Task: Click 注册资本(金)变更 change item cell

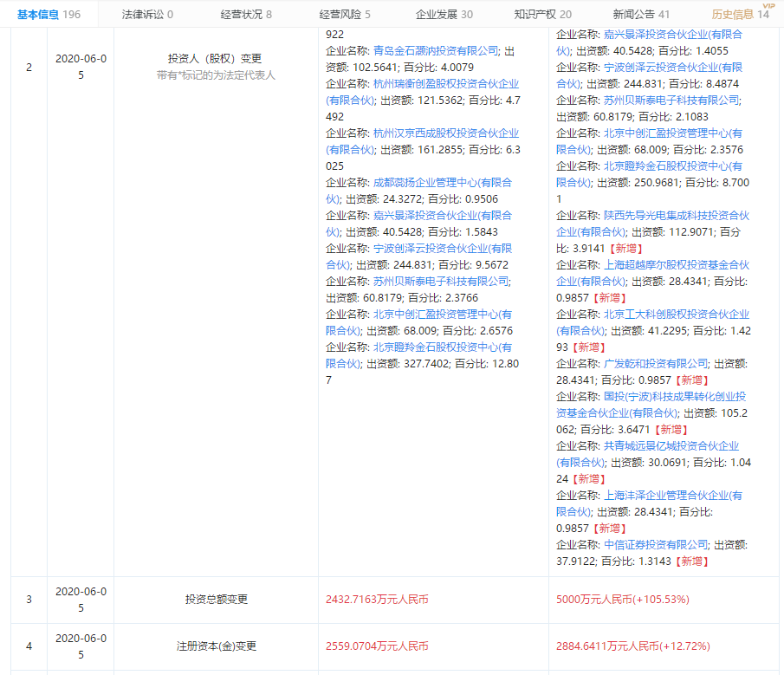Action: 216,646
